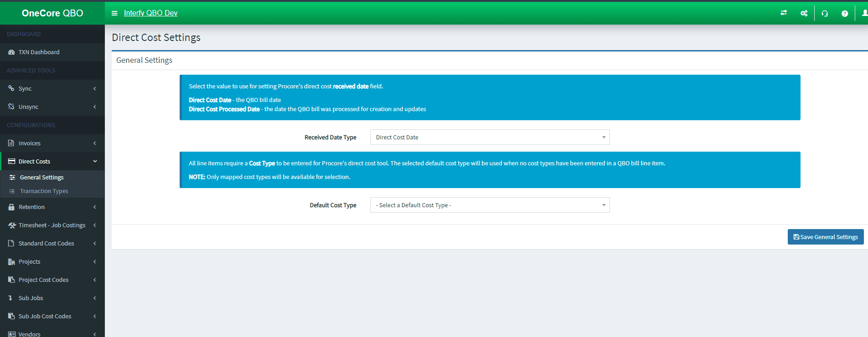Image resolution: width=868 pixels, height=337 pixels.
Task: Click the support headset icon
Action: click(x=825, y=14)
